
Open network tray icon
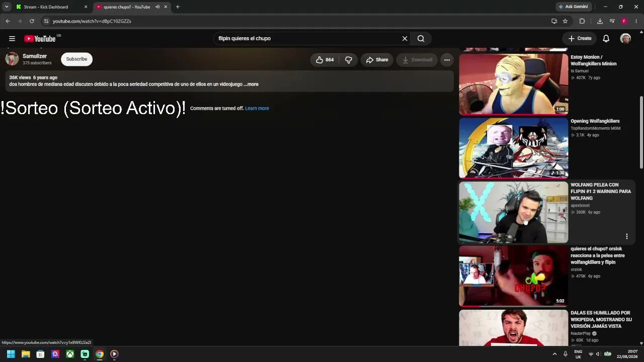tap(591, 354)
